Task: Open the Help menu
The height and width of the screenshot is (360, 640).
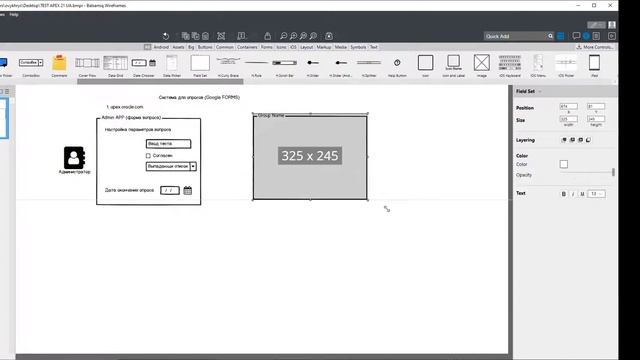Action: [x=14, y=14]
